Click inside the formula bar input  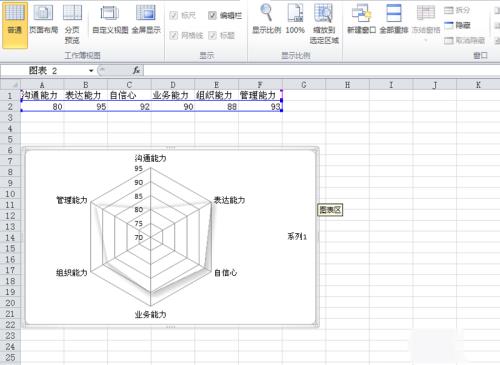(320, 71)
